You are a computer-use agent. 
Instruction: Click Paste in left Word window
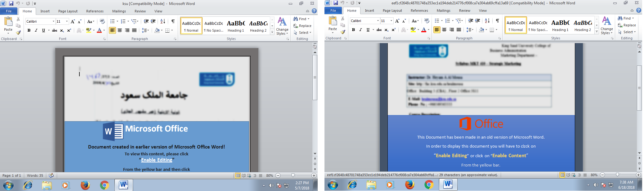(x=8, y=25)
